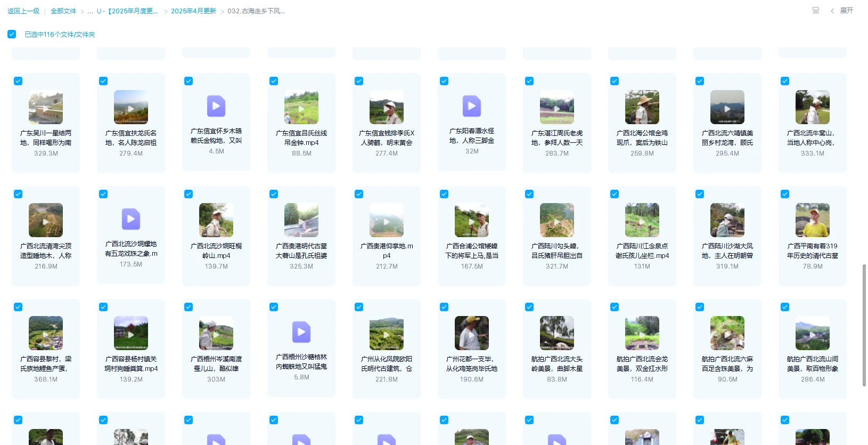
Task: Uncheck the 广西平南清代古墓 file checkbox
Action: 785,194
